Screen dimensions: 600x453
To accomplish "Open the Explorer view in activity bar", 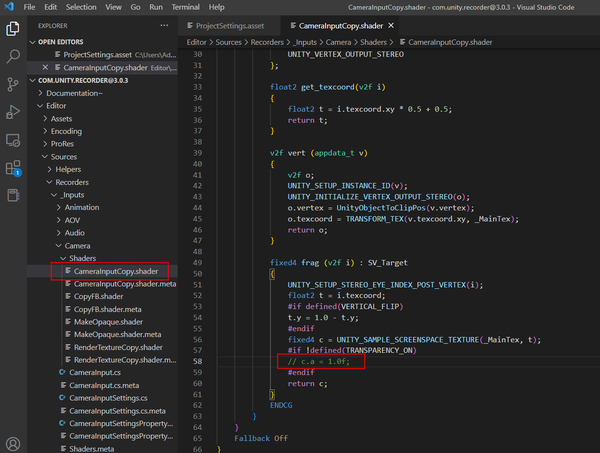I will 13,29.
